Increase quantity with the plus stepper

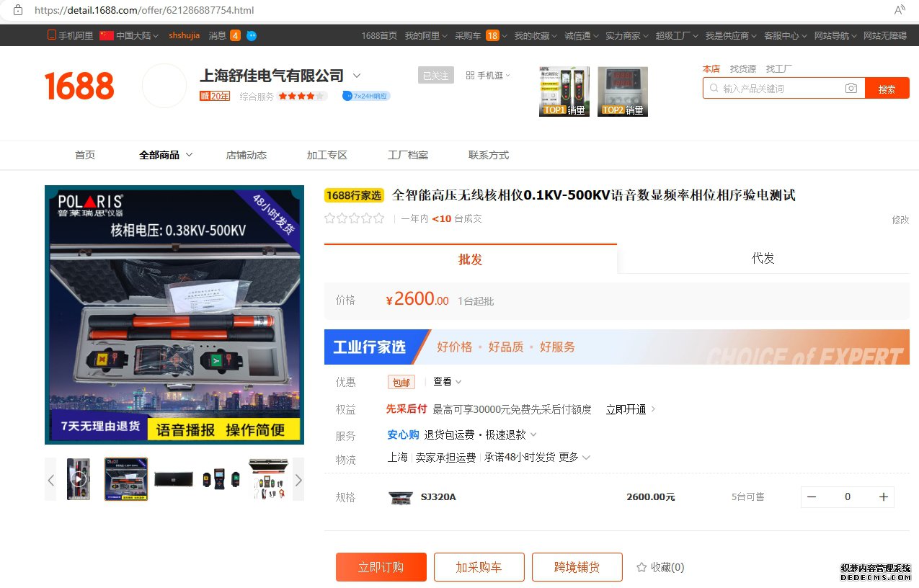882,496
